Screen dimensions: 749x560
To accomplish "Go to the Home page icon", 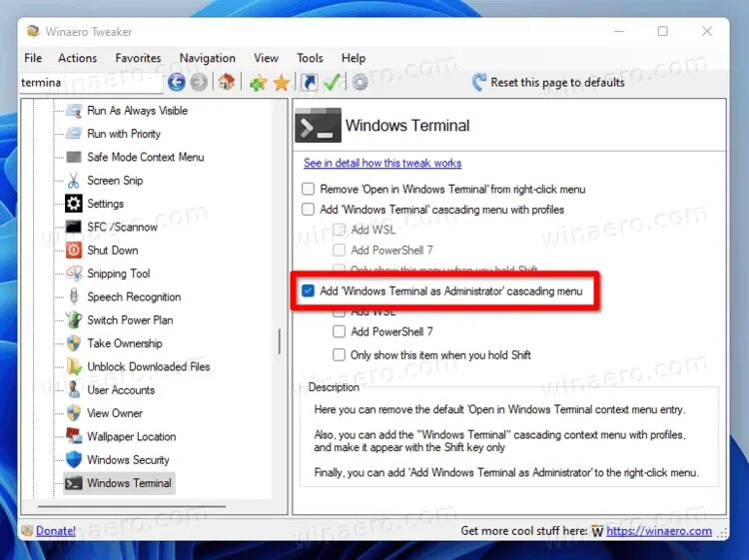I will (227, 82).
